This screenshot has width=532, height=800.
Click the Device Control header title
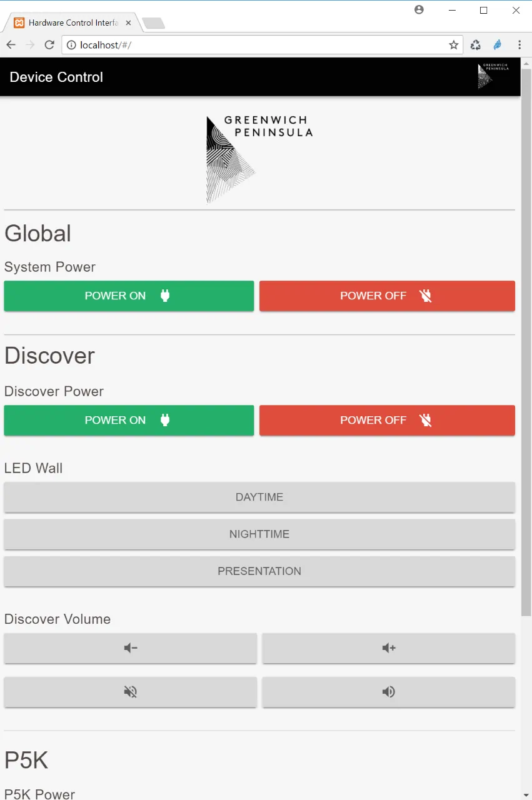[56, 77]
